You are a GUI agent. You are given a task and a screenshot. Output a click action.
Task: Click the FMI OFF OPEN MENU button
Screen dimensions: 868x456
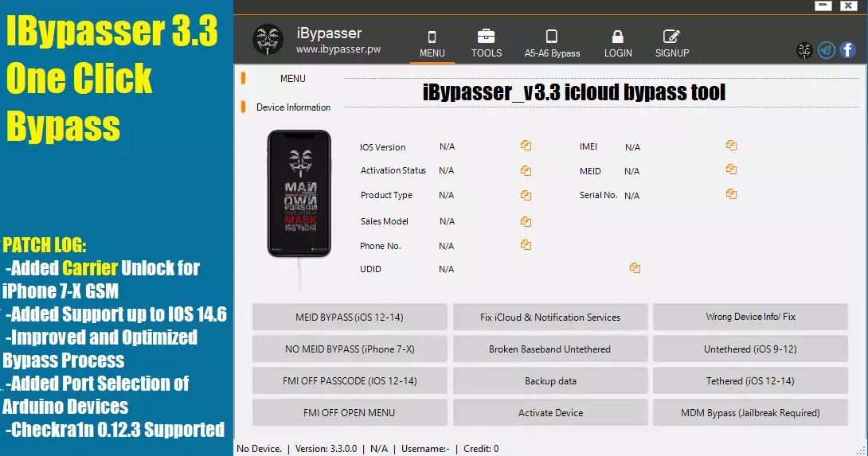tap(350, 413)
